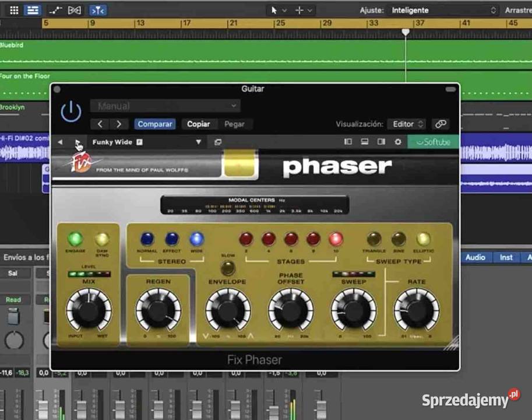
Task: Click the Softube logo in the plugin header
Action: 434,142
